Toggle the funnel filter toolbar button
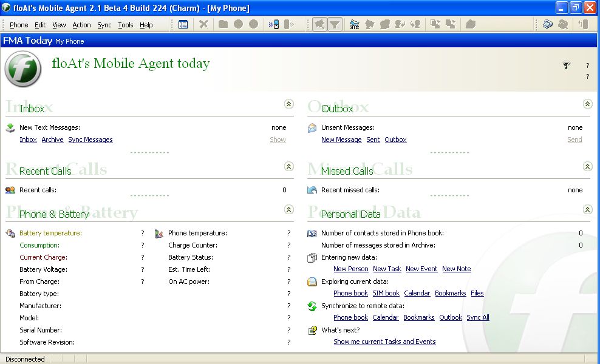The height and width of the screenshot is (364, 600). coord(335,24)
